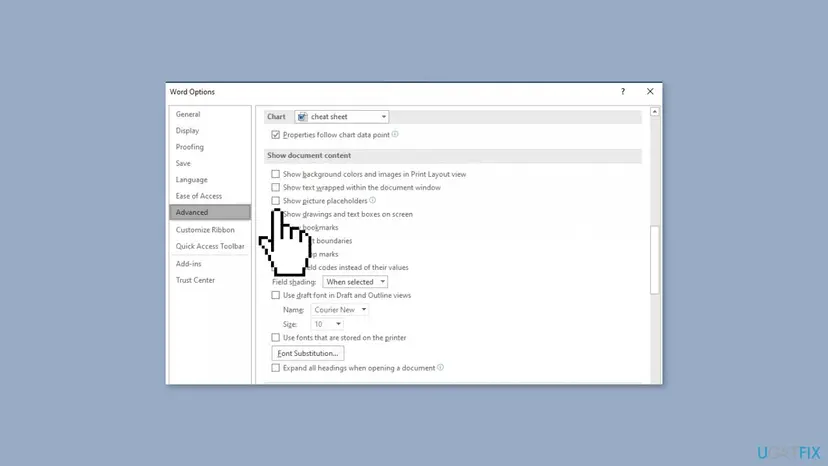
Task: Open the Field shading When selected dropdown
Action: click(x=355, y=282)
